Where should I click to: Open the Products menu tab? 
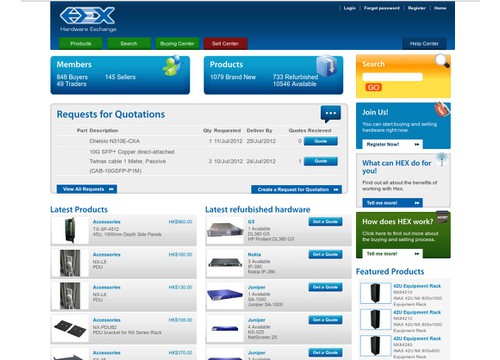(81, 44)
